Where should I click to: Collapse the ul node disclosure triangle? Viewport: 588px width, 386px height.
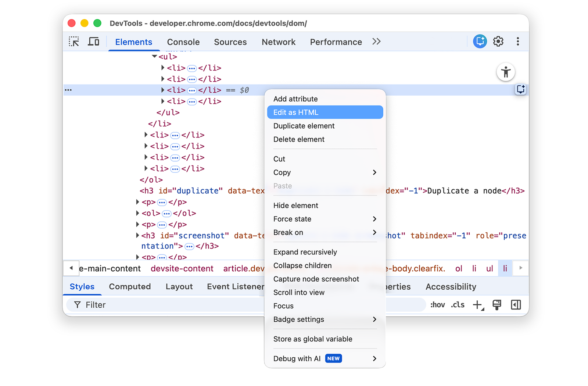154,57
